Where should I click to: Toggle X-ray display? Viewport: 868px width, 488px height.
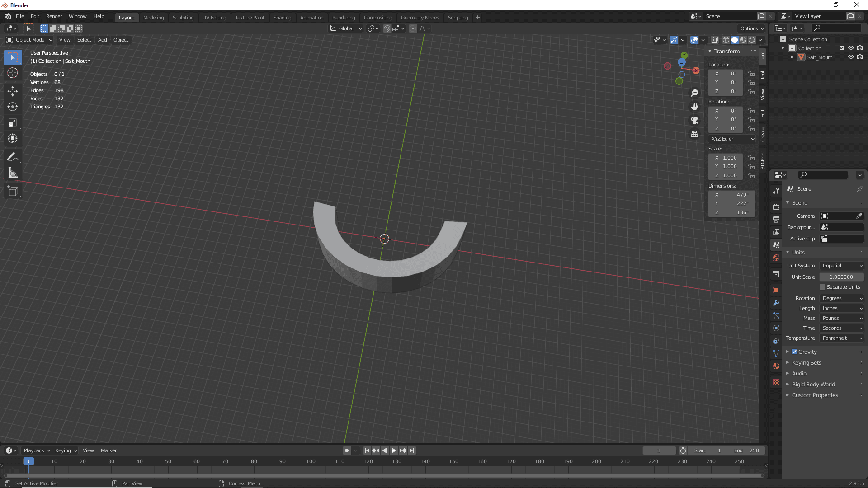(x=715, y=40)
